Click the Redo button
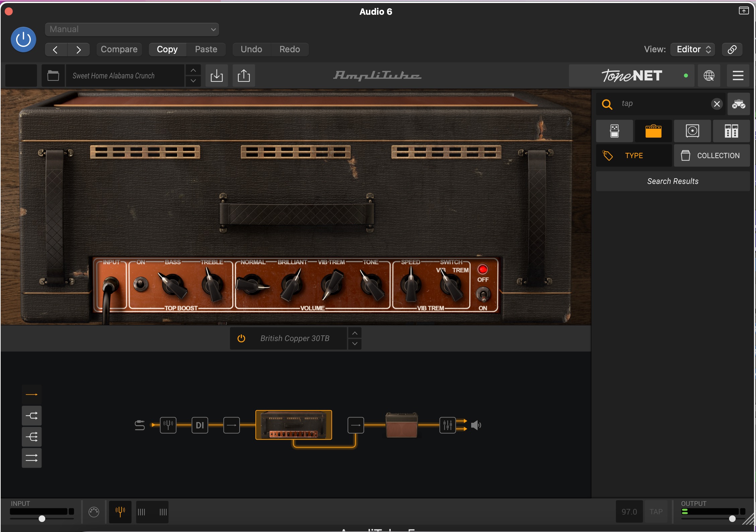The height and width of the screenshot is (532, 756). [290, 49]
